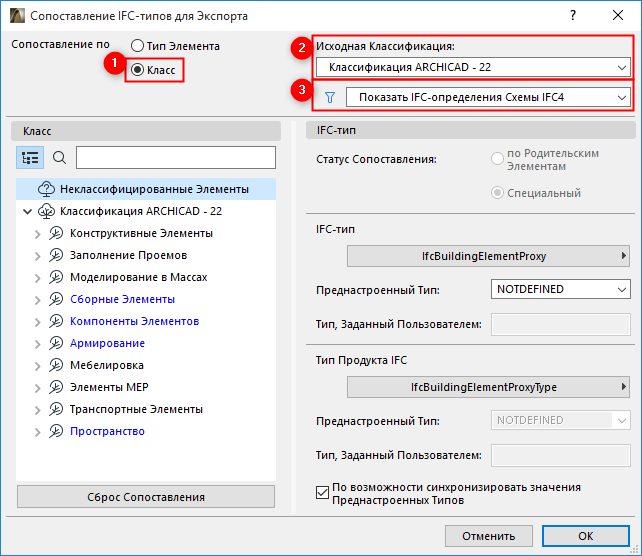Screen dimensions: 642x556
Task: Click the ARCHICAD classification cloud icon
Action: [47, 211]
